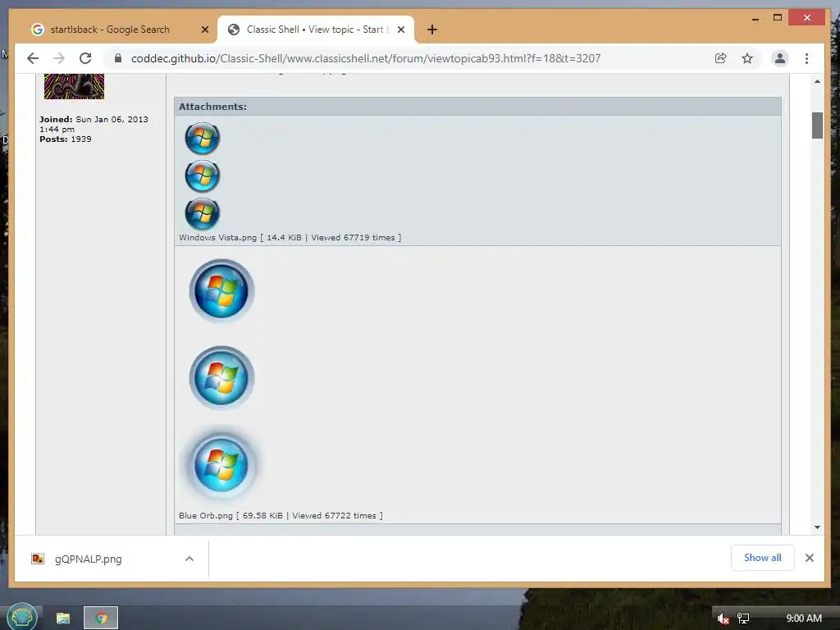Bookmark this page with the star
This screenshot has width=840, height=630.
[747, 58]
